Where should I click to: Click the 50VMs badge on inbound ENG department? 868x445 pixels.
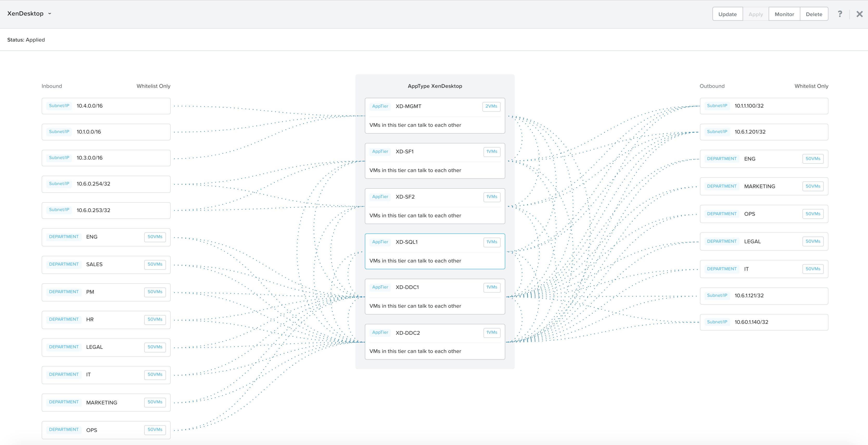(155, 237)
